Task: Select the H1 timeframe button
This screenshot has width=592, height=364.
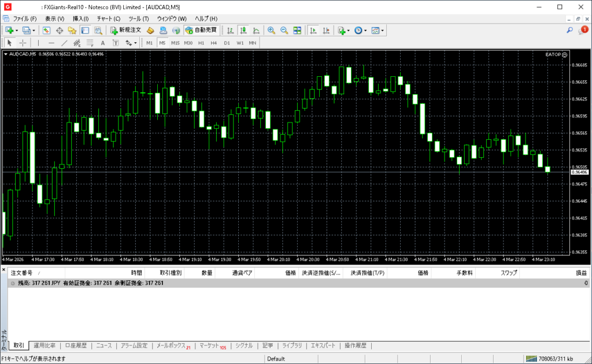Action: tap(201, 43)
